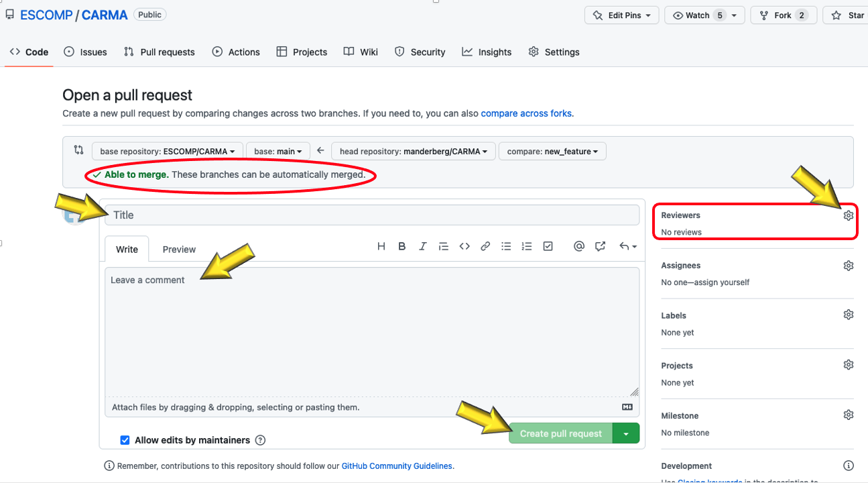The height and width of the screenshot is (483, 868).
Task: Open the Watch dropdown menu
Action: (x=704, y=15)
